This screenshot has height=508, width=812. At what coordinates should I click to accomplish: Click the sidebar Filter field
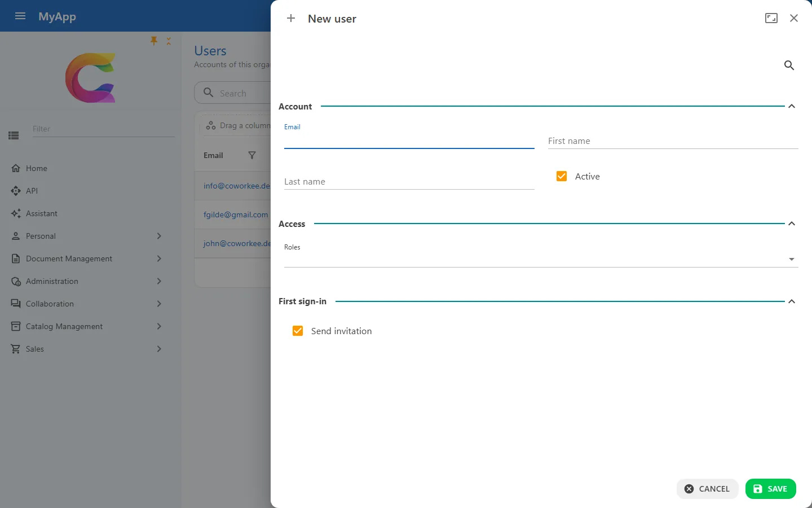coord(103,129)
